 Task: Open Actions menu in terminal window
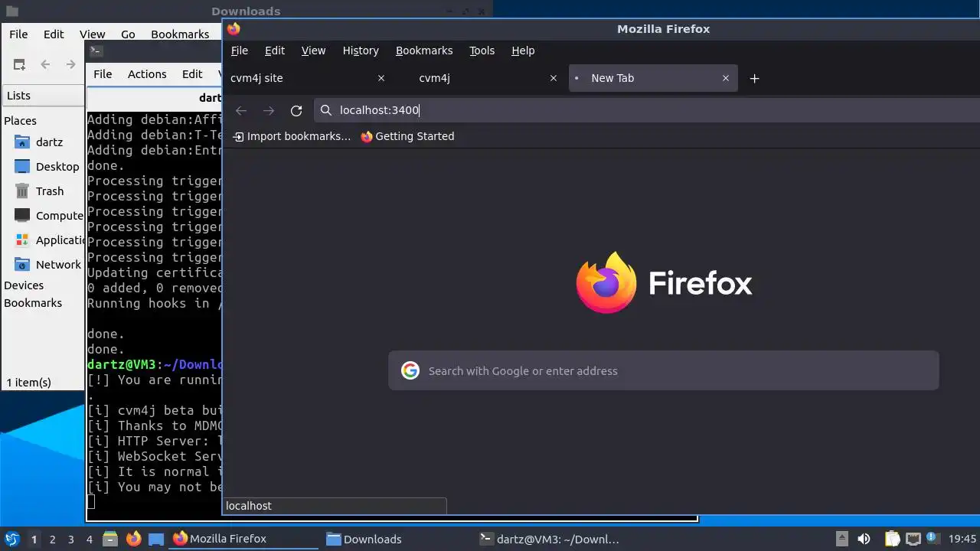[147, 74]
